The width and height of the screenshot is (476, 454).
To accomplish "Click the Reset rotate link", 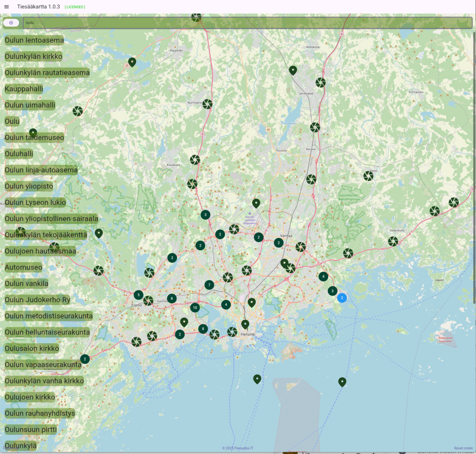I will point(463,447).
